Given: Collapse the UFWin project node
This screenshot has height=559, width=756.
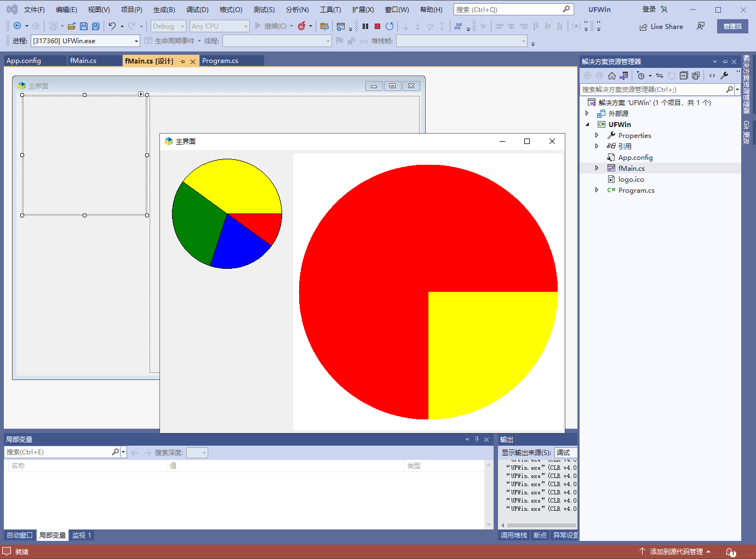Looking at the screenshot, I should [587, 124].
